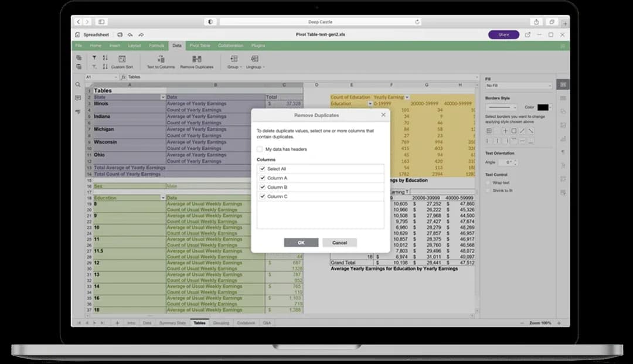This screenshot has height=364, width=633.
Task: Click zoom out minus button
Action: (522, 323)
